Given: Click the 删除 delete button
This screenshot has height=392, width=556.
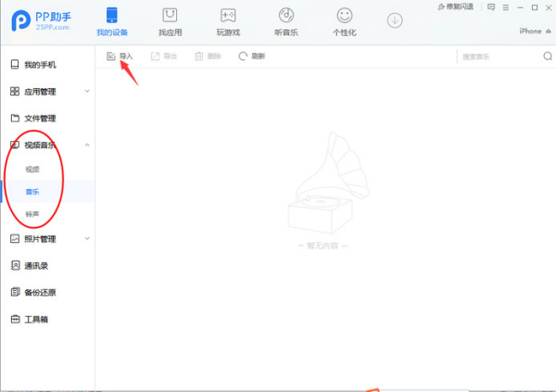Looking at the screenshot, I should pyautogui.click(x=208, y=56).
